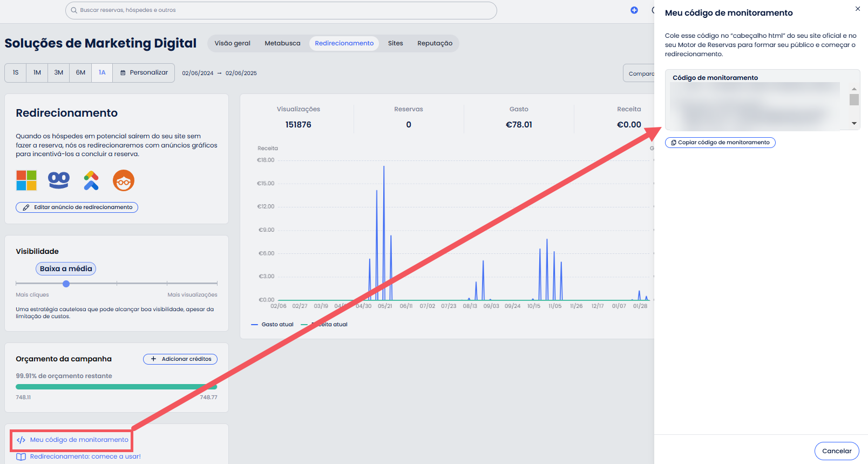
Task: Click the Compara button
Action: (639, 73)
